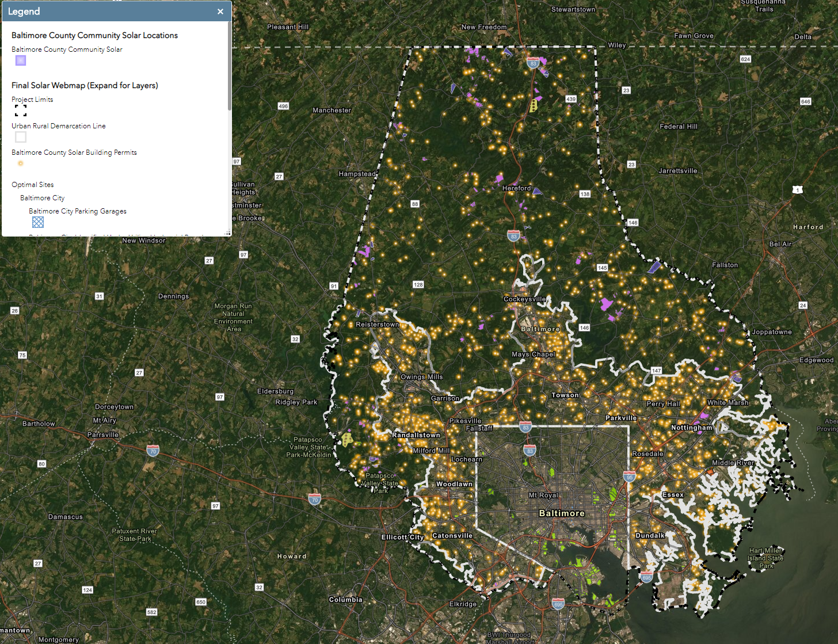Click the Route 75 marker
Screen dimensions: 838x644
pos(22,355)
